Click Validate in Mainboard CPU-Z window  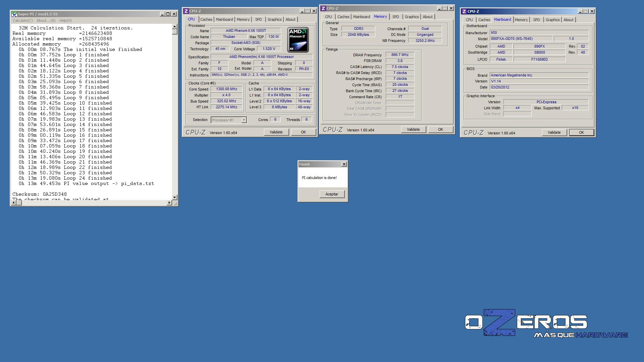click(554, 132)
